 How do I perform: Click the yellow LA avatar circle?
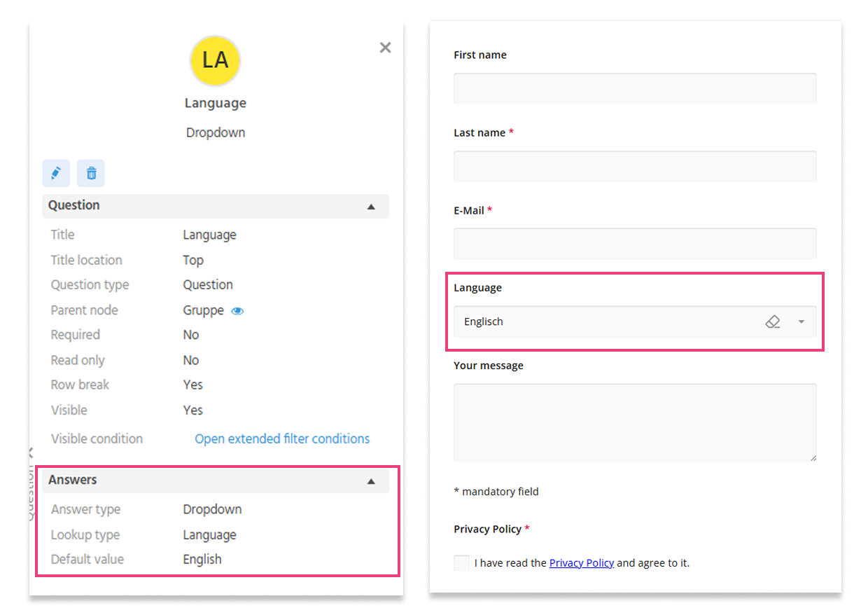coord(216,61)
